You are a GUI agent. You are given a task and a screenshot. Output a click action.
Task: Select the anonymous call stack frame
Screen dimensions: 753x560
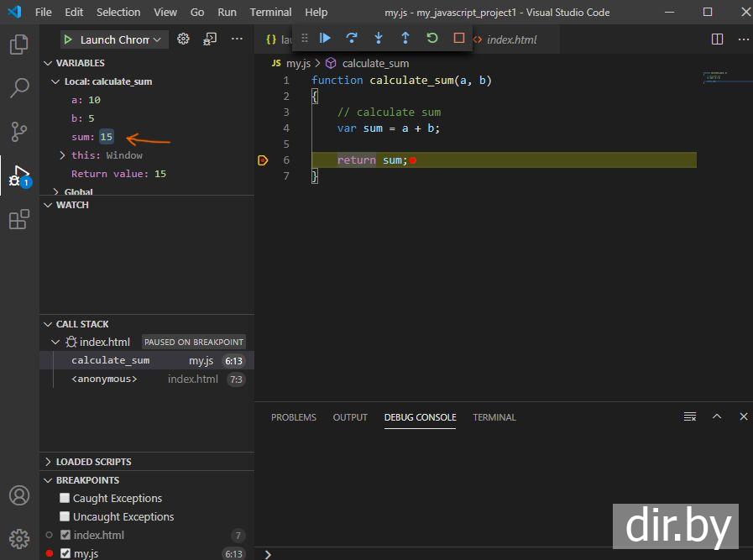pos(104,379)
